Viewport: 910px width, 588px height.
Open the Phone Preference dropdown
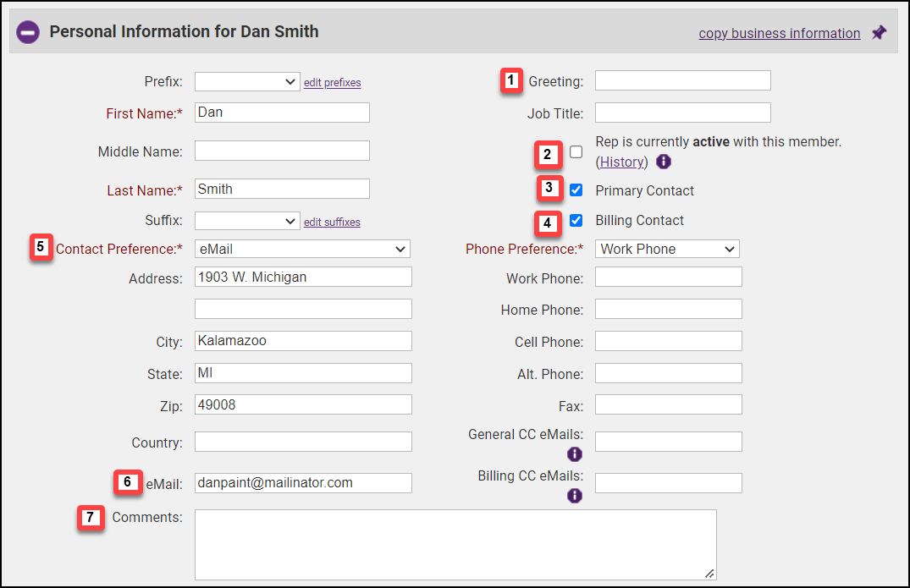coord(667,249)
